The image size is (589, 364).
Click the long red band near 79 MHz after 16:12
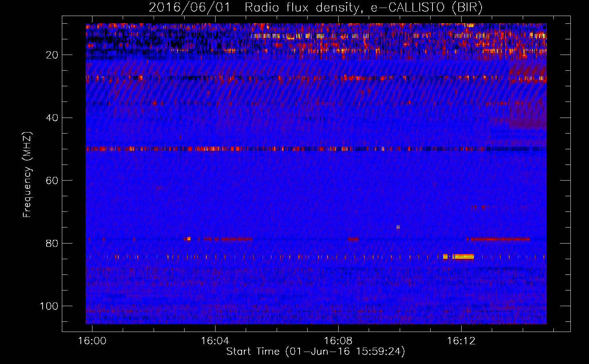pos(500,239)
